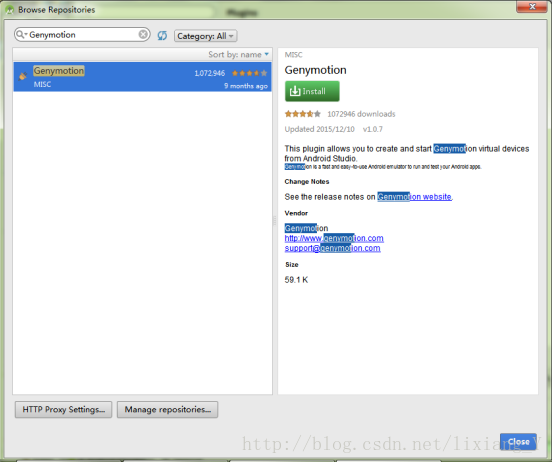552x462 pixels.
Task: Click the 1,072,946 count in the results list
Action: click(x=209, y=73)
